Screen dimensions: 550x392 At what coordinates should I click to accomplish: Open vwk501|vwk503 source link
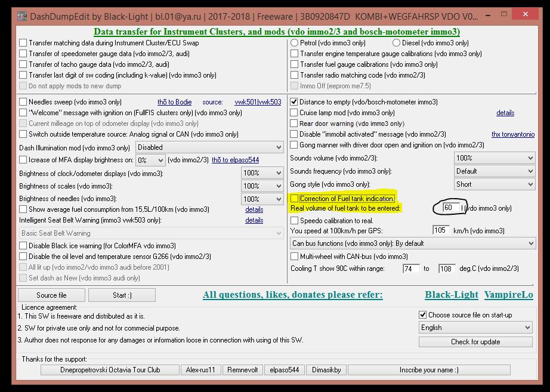258,102
